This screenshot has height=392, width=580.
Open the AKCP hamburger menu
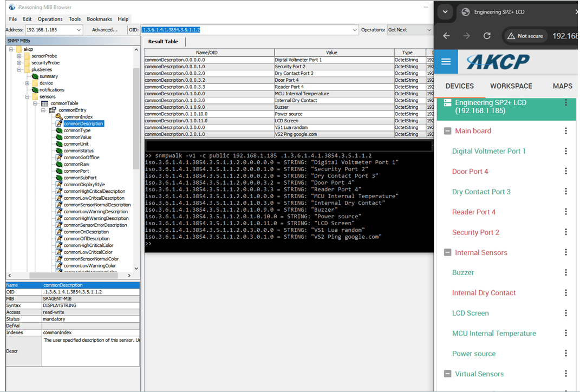pos(446,62)
